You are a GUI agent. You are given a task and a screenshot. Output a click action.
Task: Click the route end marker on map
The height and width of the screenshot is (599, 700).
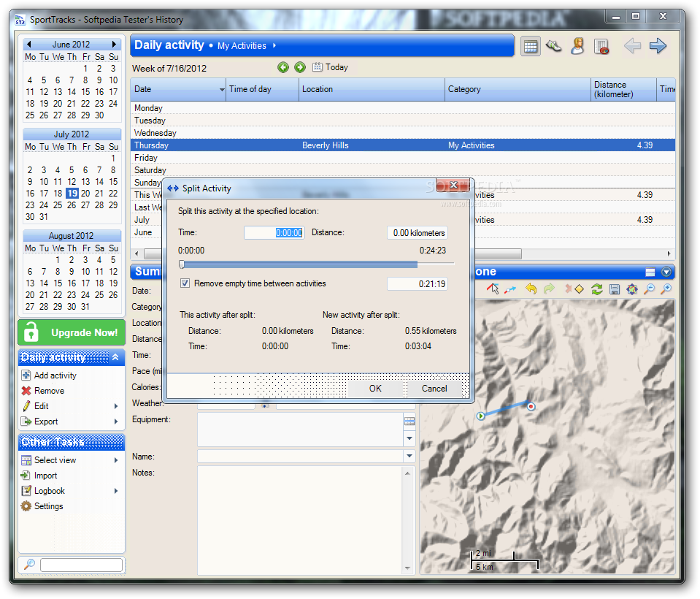531,406
